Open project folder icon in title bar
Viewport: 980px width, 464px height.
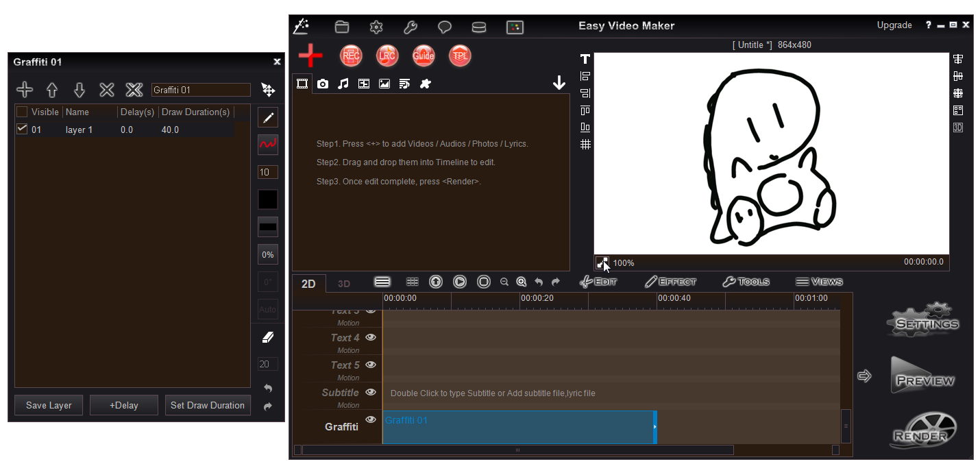342,27
